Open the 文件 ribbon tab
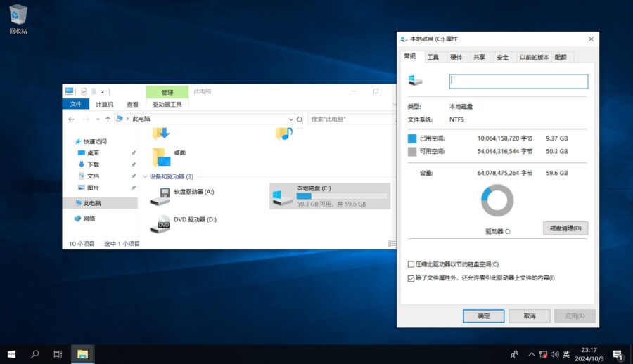Viewport: 633px width, 364px height. [75, 104]
